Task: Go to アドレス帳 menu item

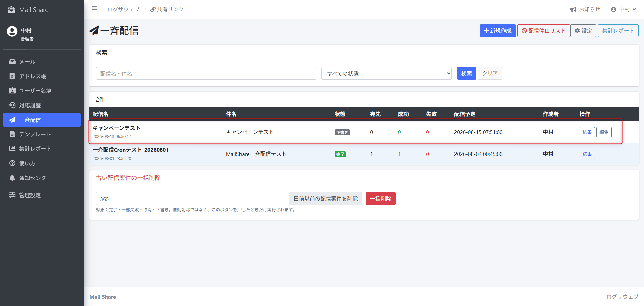Action: [42, 76]
